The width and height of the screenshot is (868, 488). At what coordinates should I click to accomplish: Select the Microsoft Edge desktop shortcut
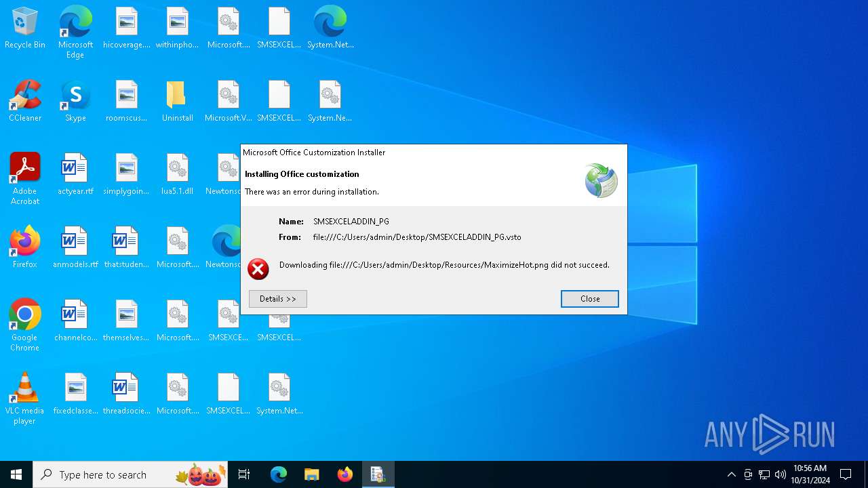point(75,33)
